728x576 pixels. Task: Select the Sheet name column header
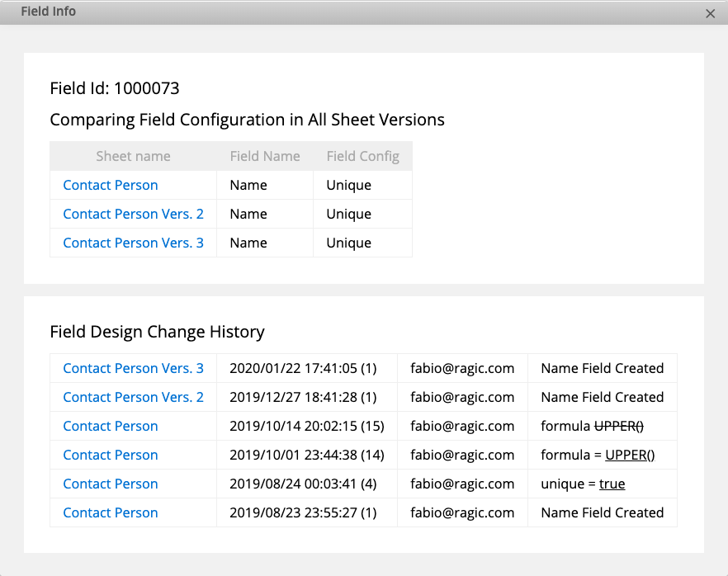pyautogui.click(x=133, y=156)
